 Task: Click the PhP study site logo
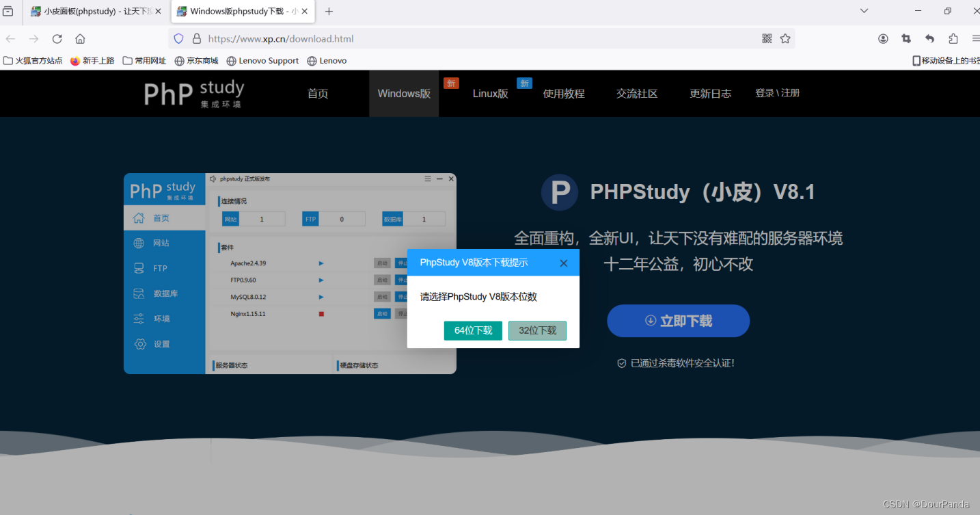pos(194,94)
